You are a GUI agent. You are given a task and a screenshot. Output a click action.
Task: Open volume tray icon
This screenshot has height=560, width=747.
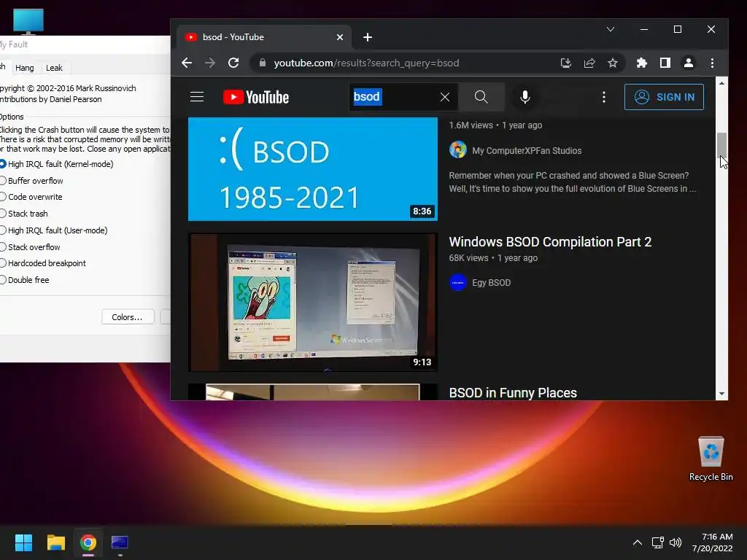[675, 542]
